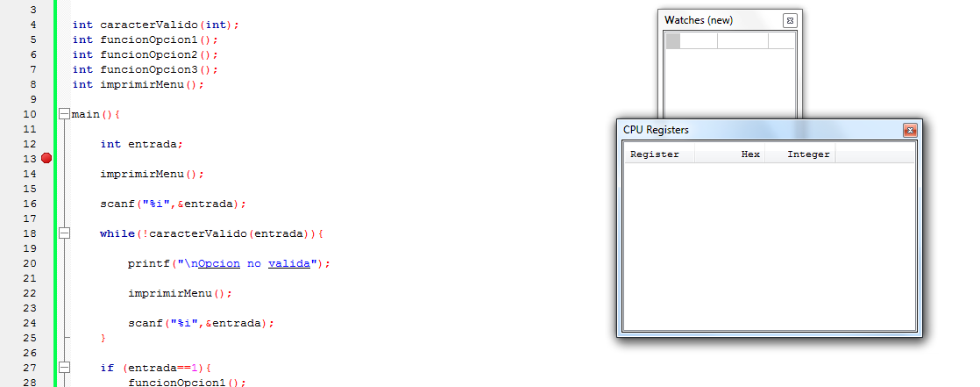
Task: Click the empty CPU Registers list area
Action: (768, 246)
